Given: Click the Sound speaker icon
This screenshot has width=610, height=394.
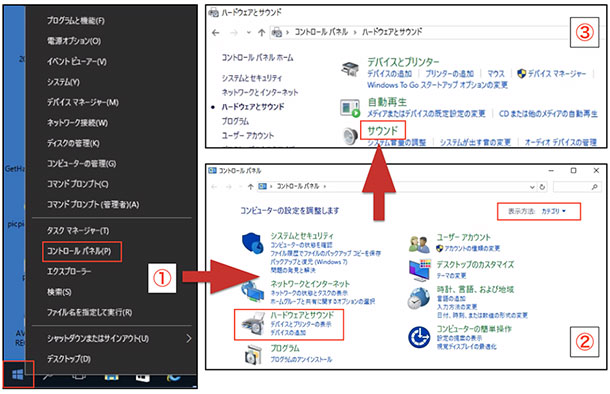Looking at the screenshot, I should [x=351, y=136].
